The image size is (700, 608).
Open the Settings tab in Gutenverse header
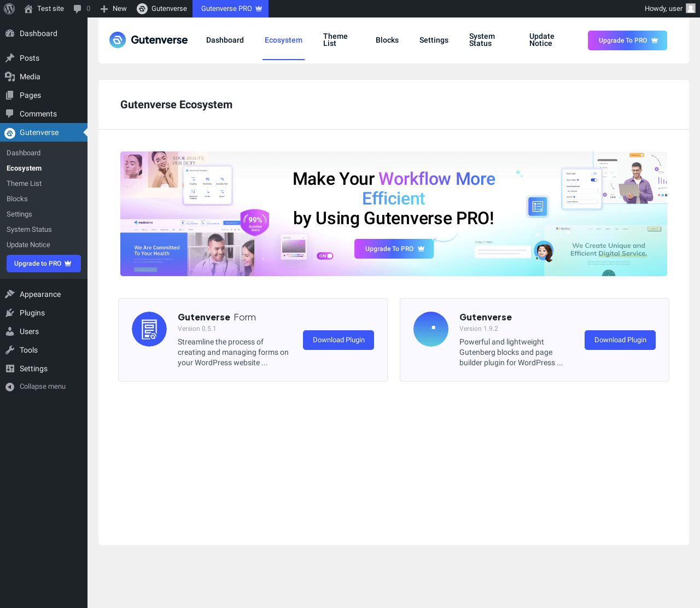tap(434, 40)
